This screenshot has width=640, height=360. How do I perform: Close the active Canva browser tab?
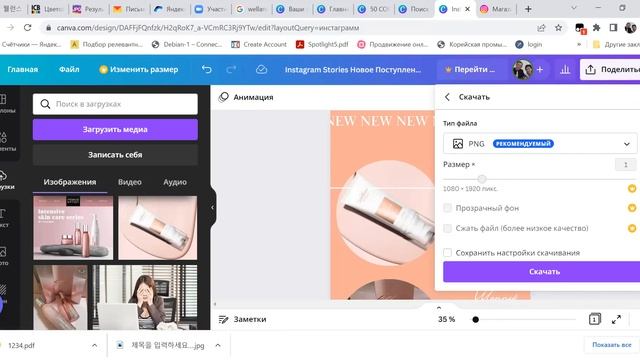click(467, 9)
